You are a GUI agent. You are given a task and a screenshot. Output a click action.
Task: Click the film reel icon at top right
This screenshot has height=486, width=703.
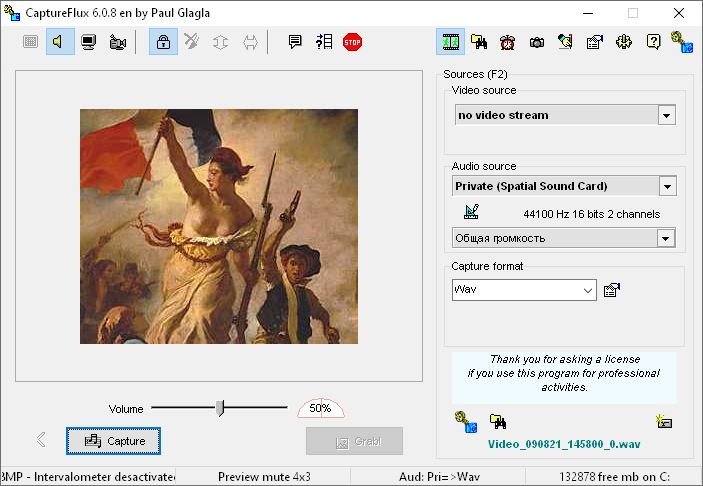682,42
